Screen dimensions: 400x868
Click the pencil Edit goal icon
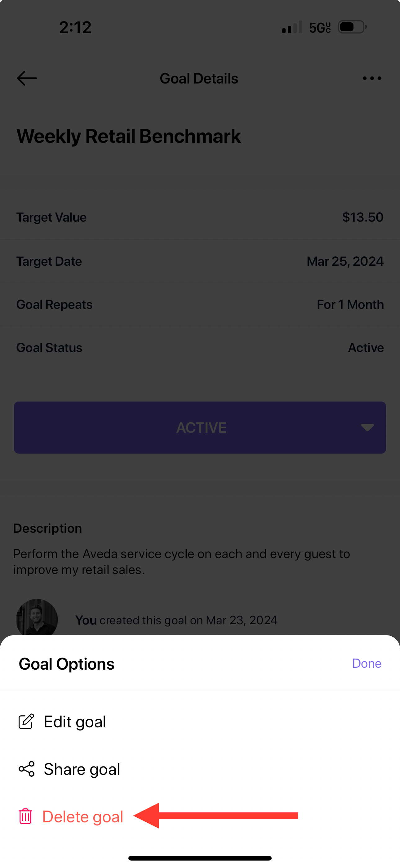click(26, 721)
